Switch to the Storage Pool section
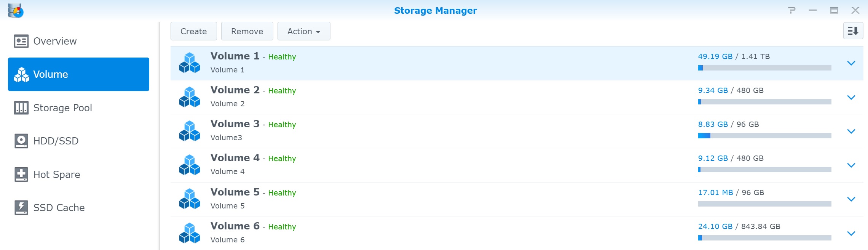The height and width of the screenshot is (250, 868). tap(62, 108)
